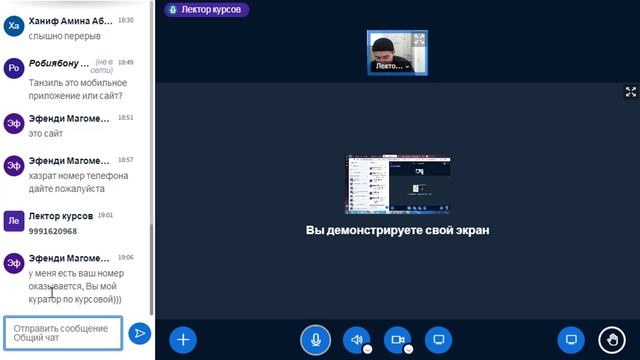Click sender name 'Лектор курсов' in chat
Image resolution: width=640 pixels, height=360 pixels.
tap(61, 216)
